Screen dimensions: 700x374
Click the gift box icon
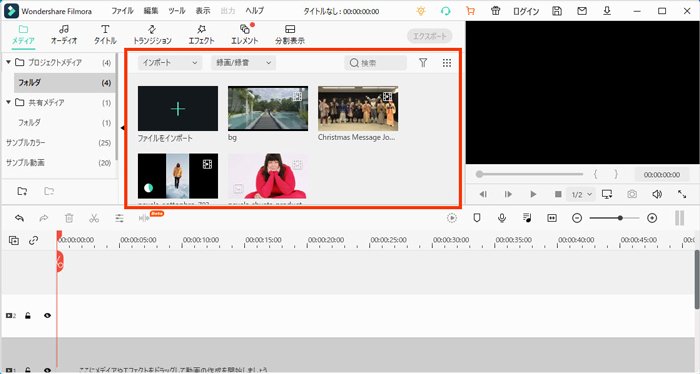click(496, 11)
